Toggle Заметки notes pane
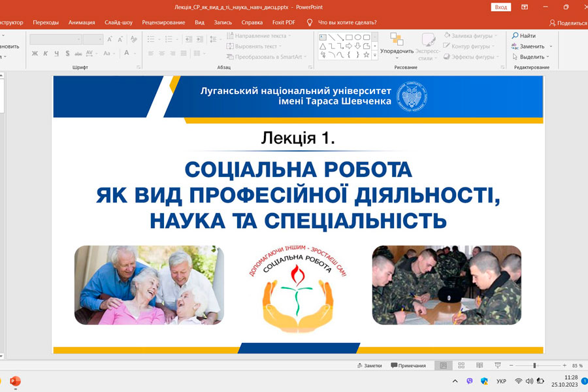This screenshot has width=588, height=392. click(x=369, y=365)
